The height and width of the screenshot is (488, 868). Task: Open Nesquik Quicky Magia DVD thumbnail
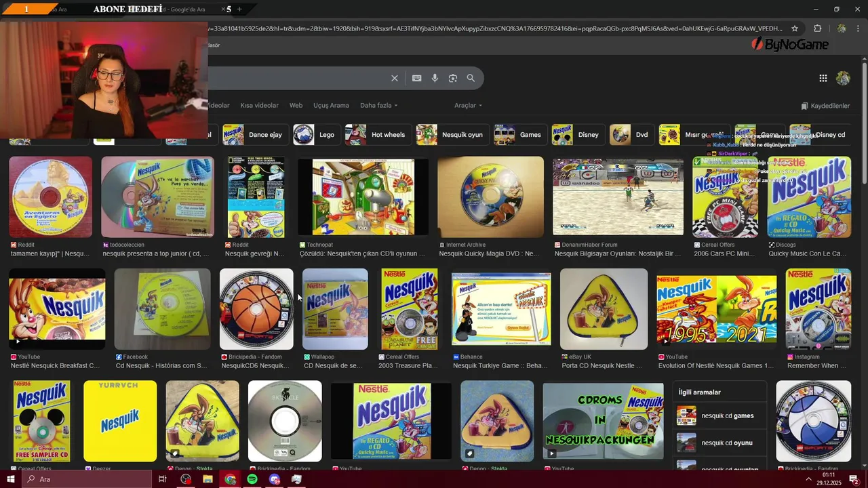tap(491, 197)
